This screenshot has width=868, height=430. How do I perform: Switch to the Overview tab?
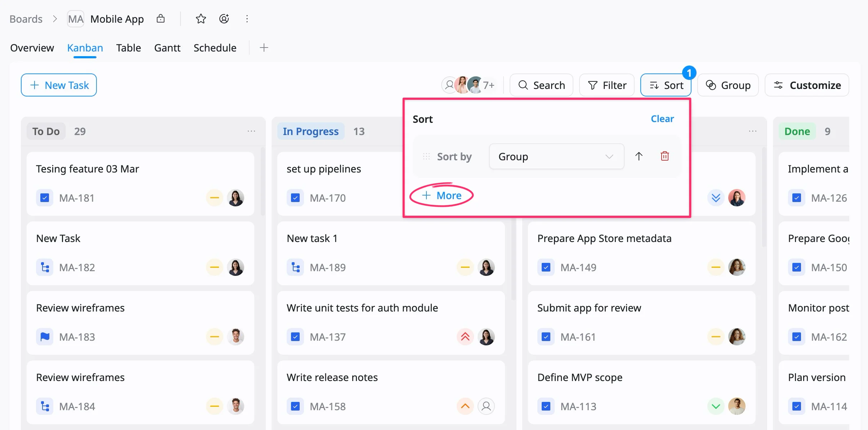[x=32, y=48]
